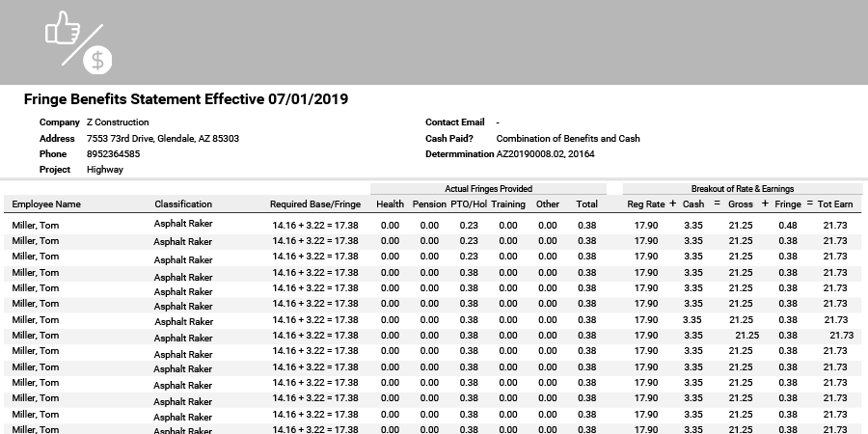Click the 0.48 Fringe value in first row

(788, 226)
